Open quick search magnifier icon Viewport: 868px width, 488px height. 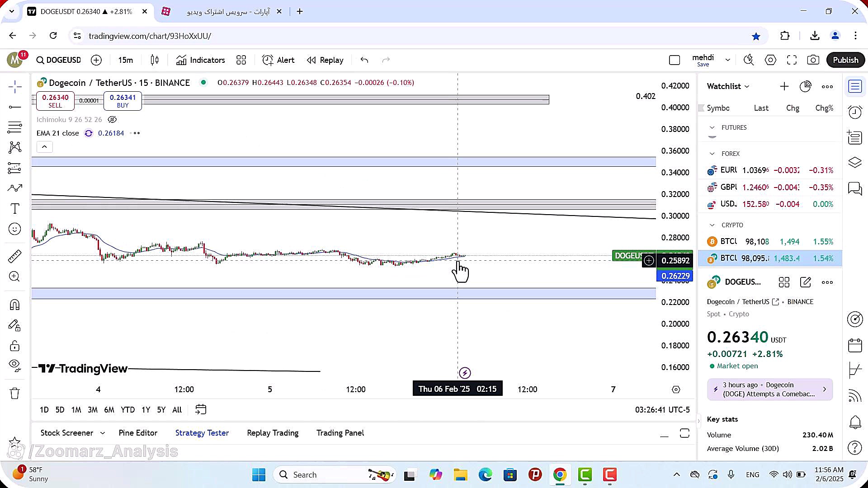[749, 60]
